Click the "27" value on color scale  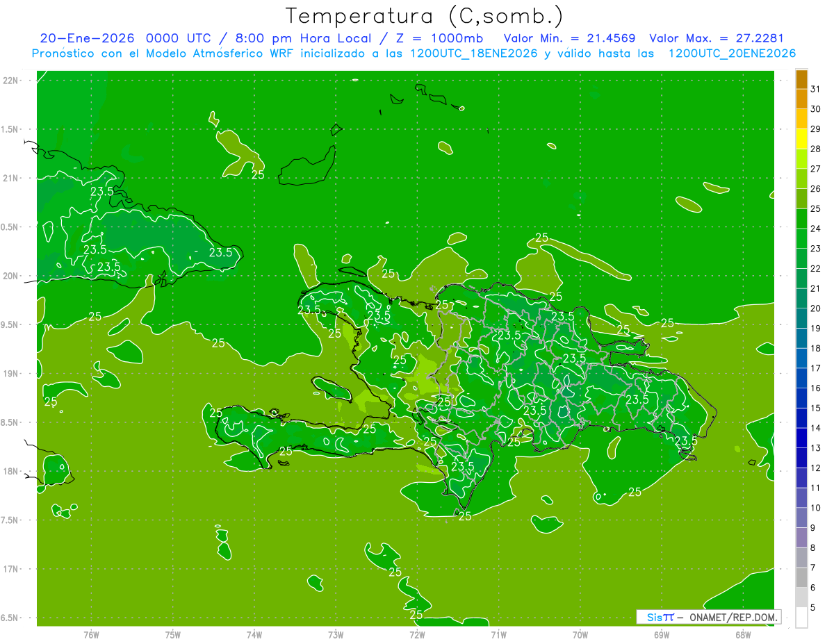click(816, 169)
